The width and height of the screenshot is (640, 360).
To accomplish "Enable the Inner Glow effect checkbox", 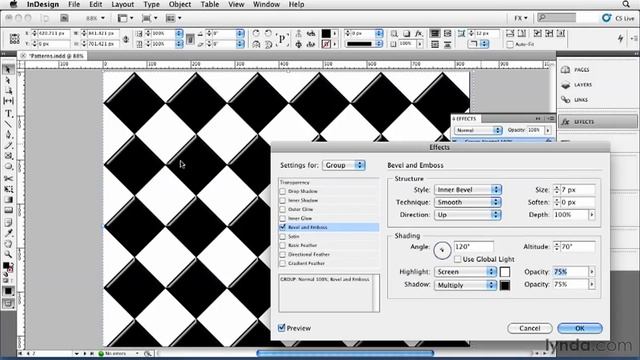I will pyautogui.click(x=282, y=218).
